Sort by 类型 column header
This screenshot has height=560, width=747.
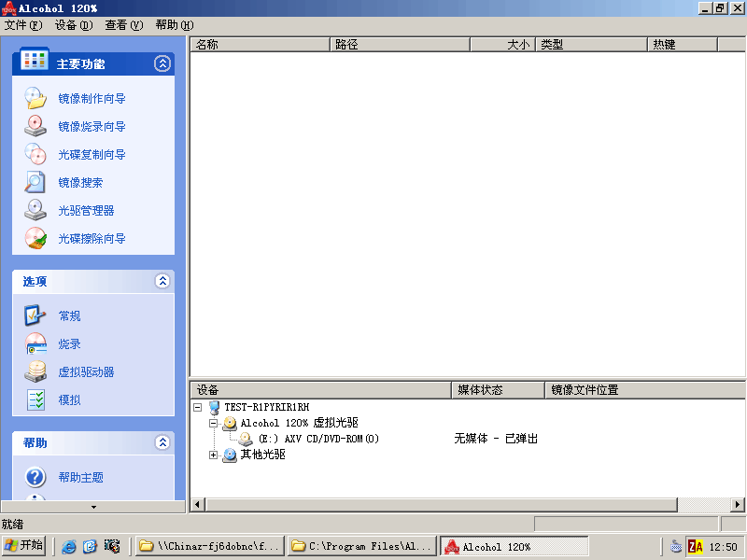point(592,45)
